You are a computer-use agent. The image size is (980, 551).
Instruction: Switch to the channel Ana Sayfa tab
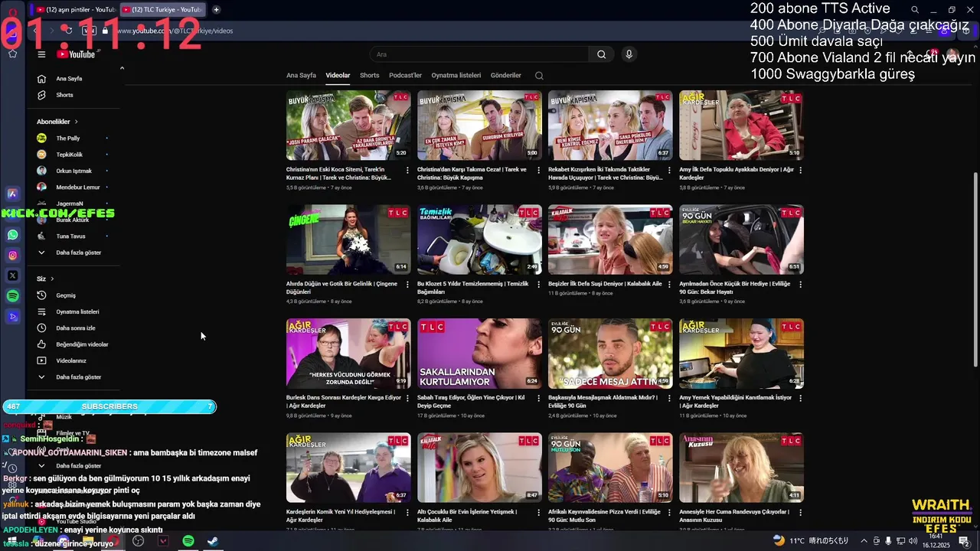[301, 76]
